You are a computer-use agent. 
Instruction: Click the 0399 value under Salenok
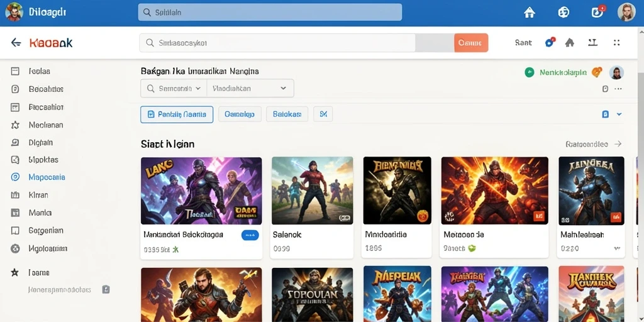pos(282,248)
